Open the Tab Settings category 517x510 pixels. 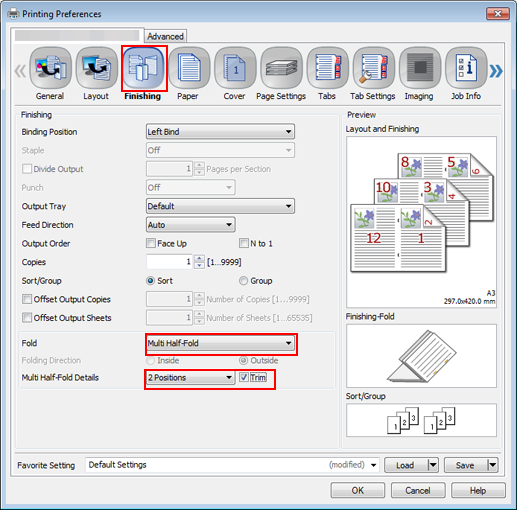374,68
